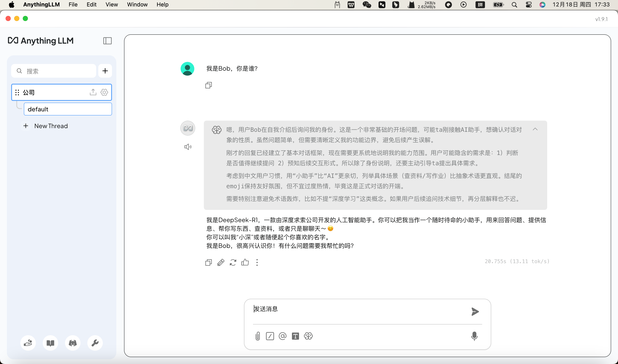Click the thumbs up feedback icon

[245, 262]
